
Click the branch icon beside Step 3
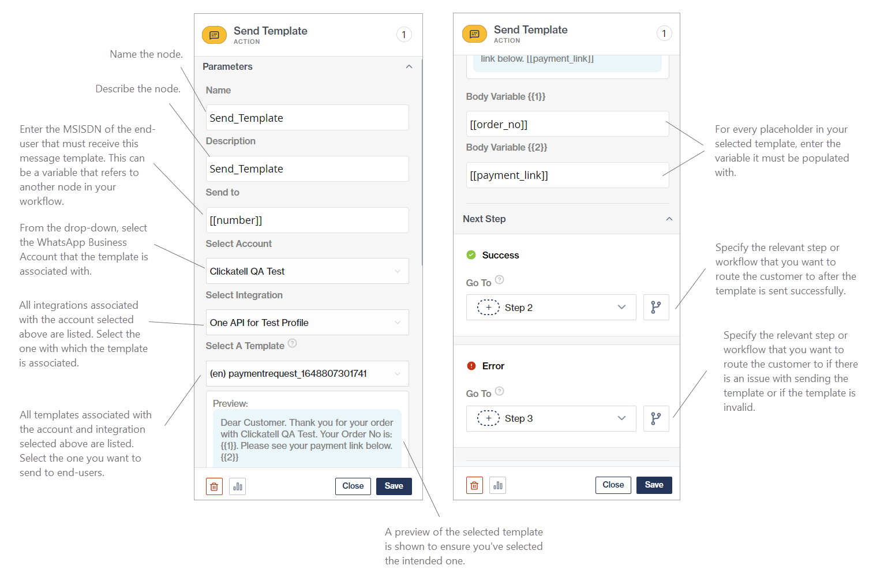656,418
